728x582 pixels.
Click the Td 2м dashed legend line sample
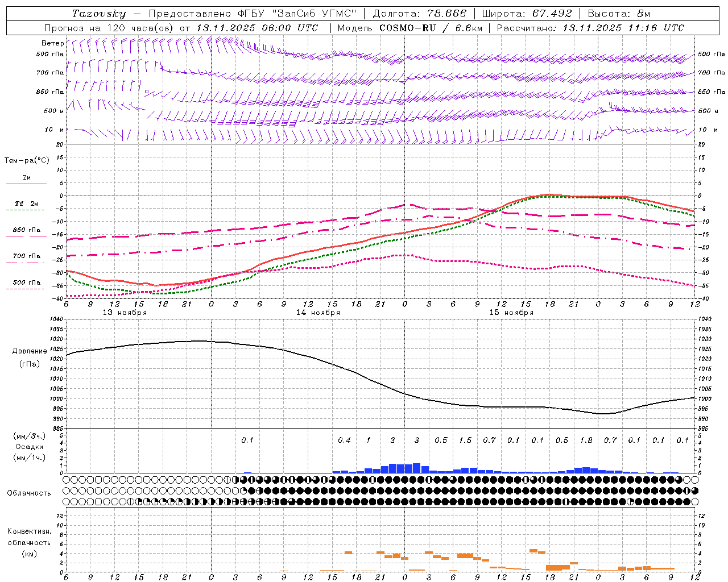click(25, 210)
